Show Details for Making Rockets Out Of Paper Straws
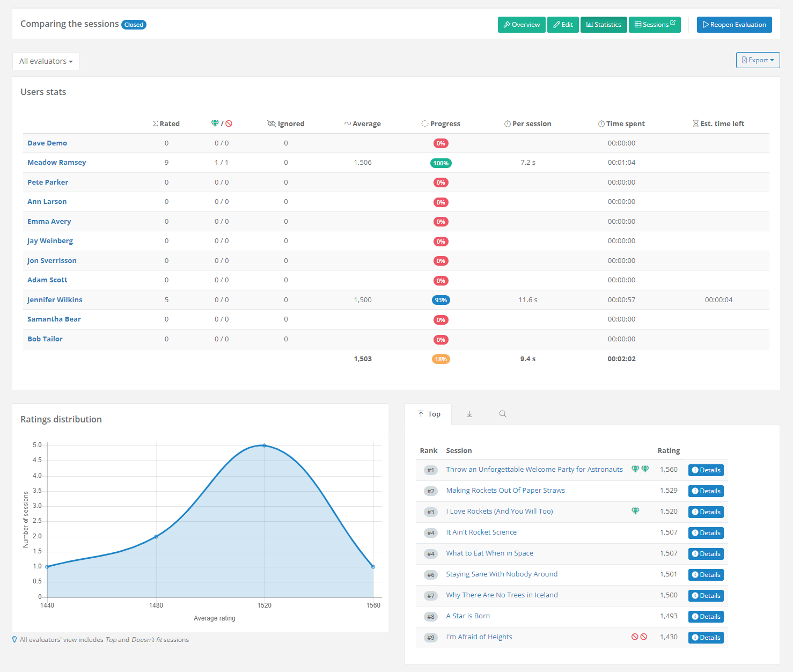Screen dimensions: 793x672 706,491
